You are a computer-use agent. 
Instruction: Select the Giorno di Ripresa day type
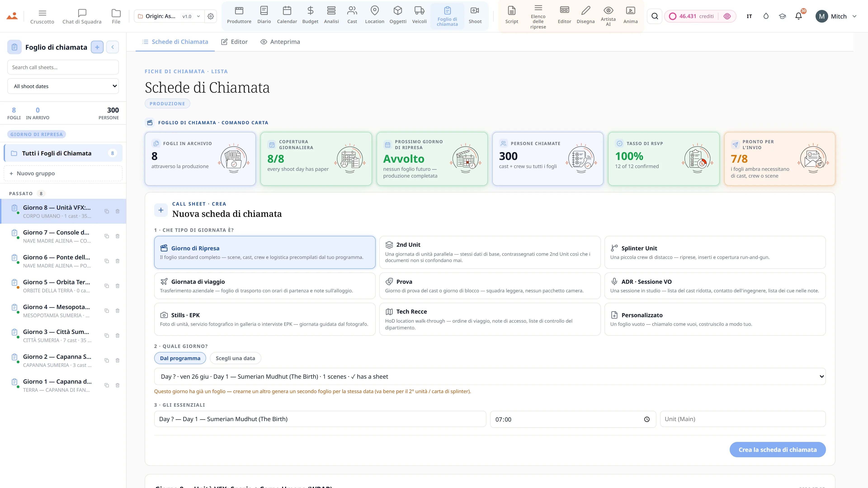(x=264, y=252)
